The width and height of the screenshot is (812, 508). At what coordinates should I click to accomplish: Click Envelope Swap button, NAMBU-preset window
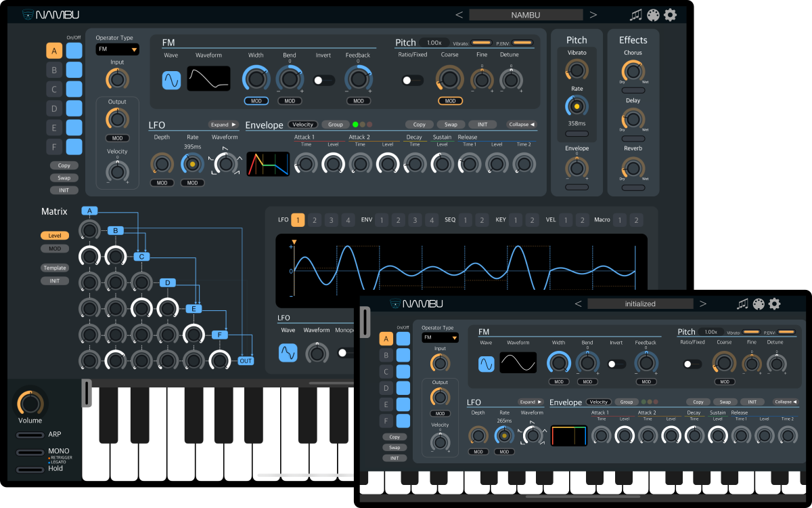pyautogui.click(x=451, y=125)
